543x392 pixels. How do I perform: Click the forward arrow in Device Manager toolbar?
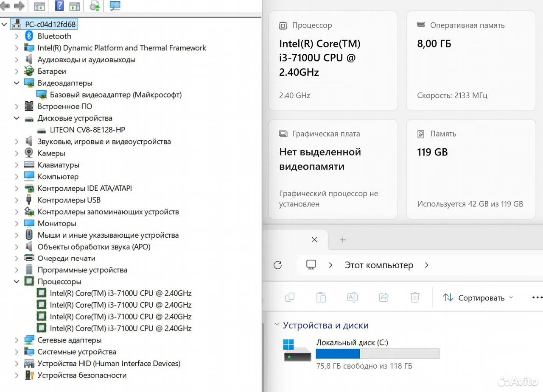[19, 6]
